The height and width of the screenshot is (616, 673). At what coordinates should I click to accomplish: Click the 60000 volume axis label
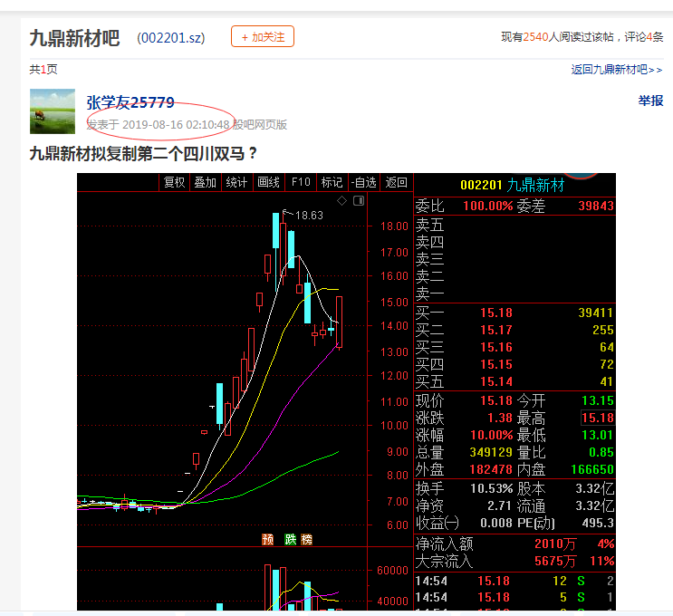(392, 571)
